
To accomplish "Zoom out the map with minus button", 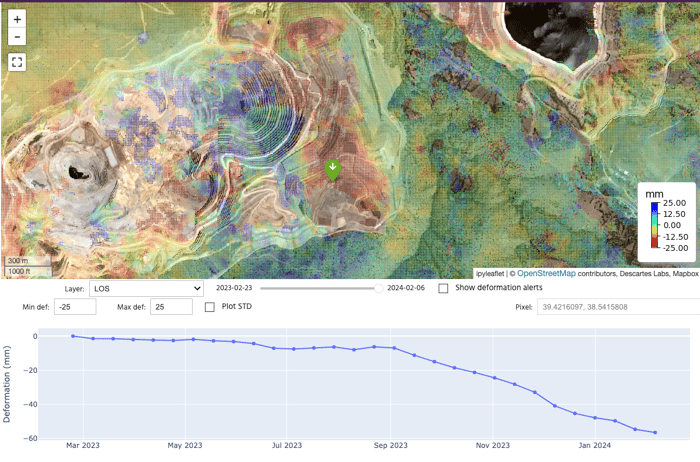I will pyautogui.click(x=17, y=37).
